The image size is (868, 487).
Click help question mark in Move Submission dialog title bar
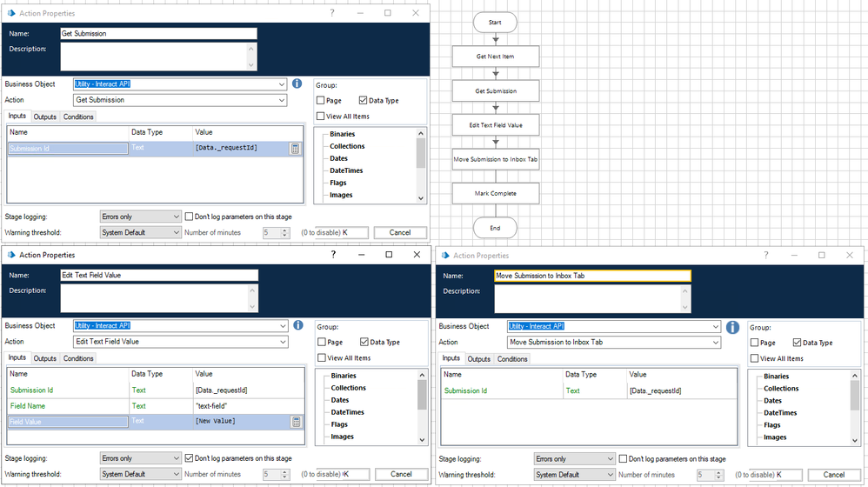point(766,256)
